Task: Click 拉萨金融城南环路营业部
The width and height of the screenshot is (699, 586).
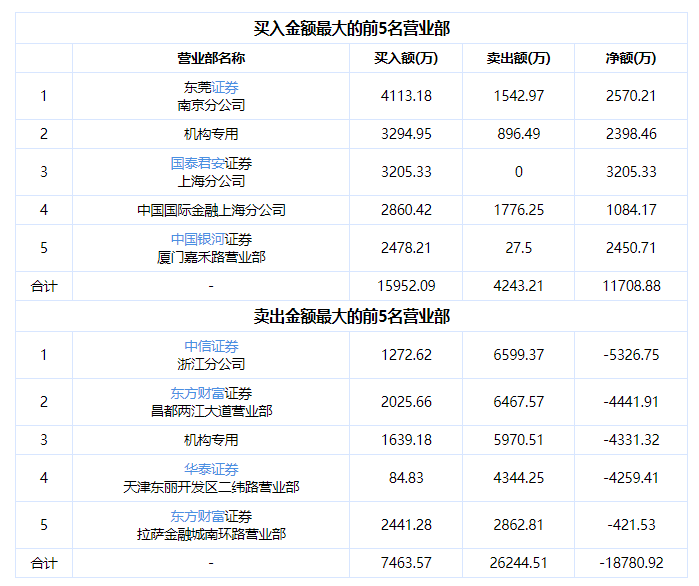Action: (211, 535)
